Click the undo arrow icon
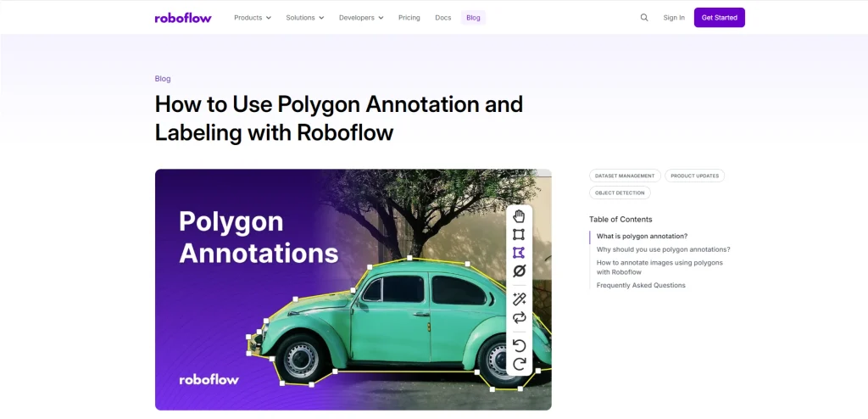 tap(519, 346)
